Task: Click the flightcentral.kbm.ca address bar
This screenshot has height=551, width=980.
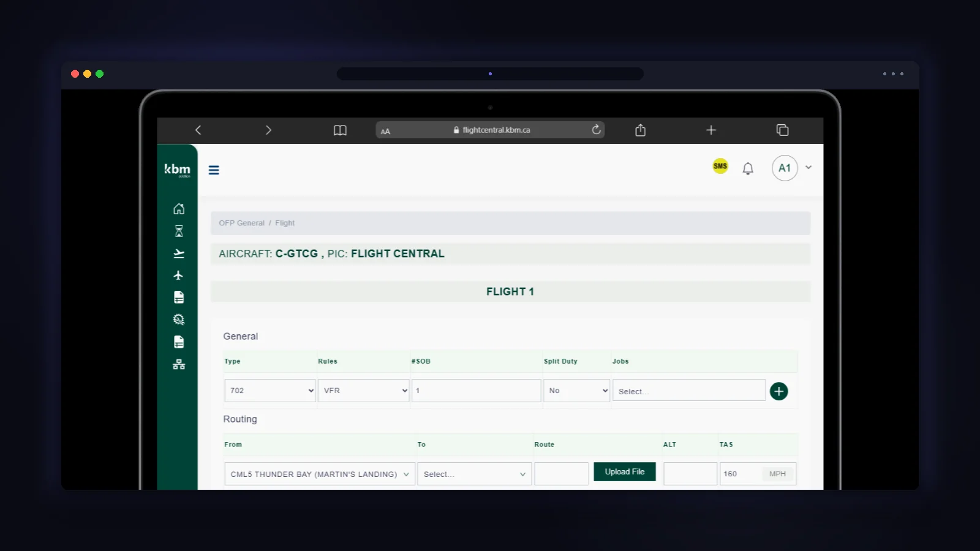Action: point(490,130)
